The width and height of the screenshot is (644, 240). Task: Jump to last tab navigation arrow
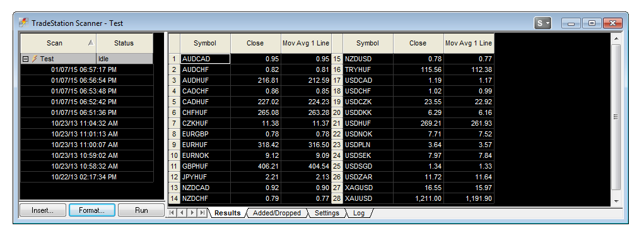point(202,213)
